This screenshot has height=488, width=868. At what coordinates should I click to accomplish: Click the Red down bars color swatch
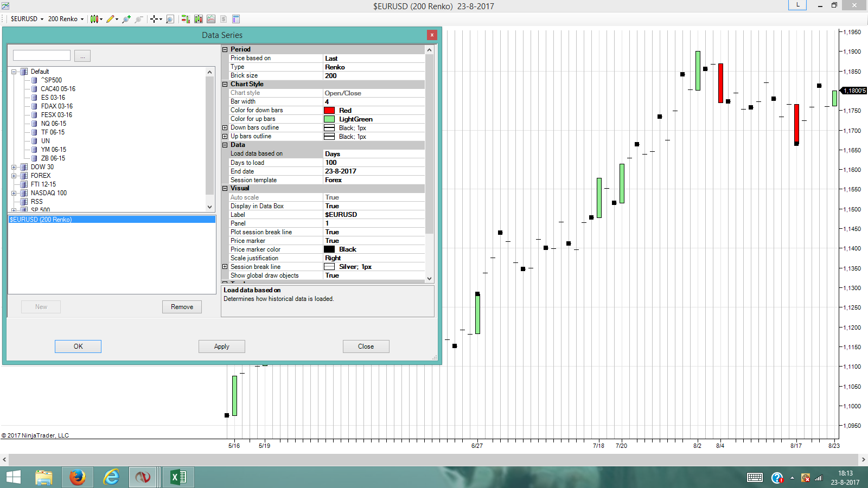[329, 111]
